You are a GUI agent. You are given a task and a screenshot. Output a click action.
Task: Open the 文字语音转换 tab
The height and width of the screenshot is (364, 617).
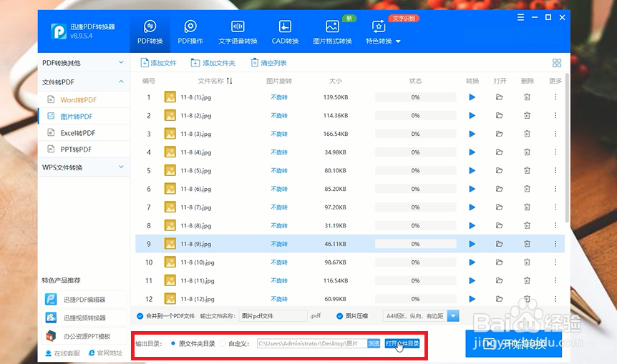238,31
